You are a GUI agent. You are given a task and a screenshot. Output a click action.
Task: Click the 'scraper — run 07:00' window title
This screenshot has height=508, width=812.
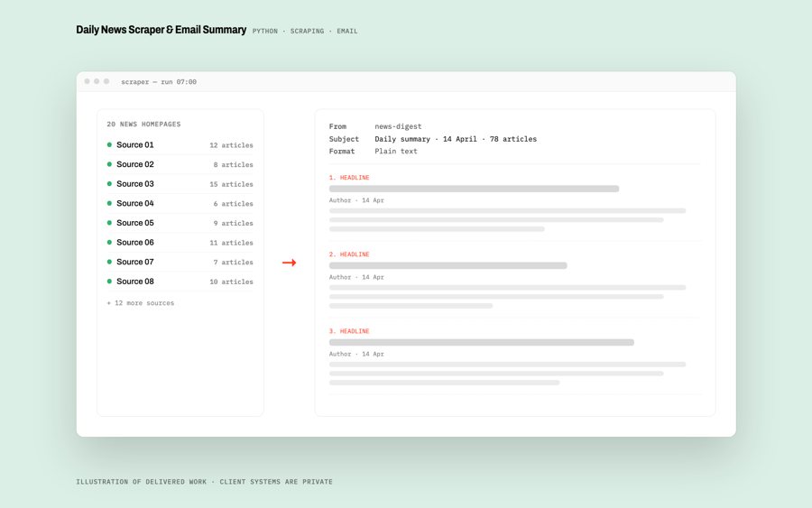tap(159, 82)
